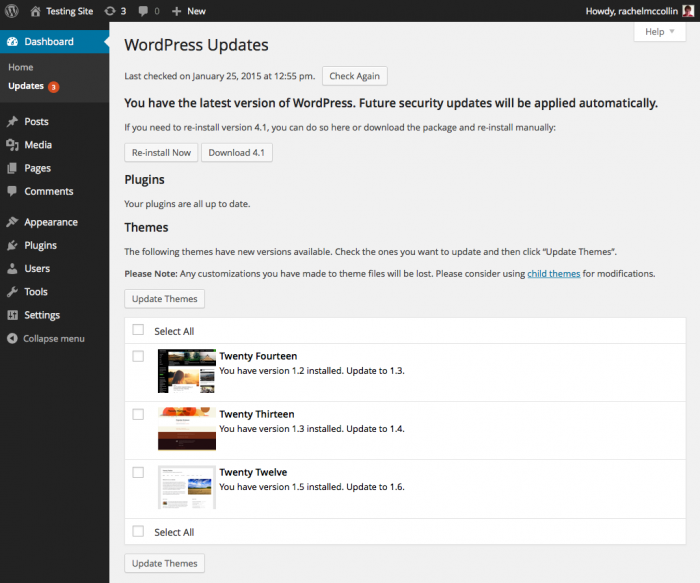Expand the Help dropdown tab
Viewport: 700px width, 583px height.
point(659,32)
